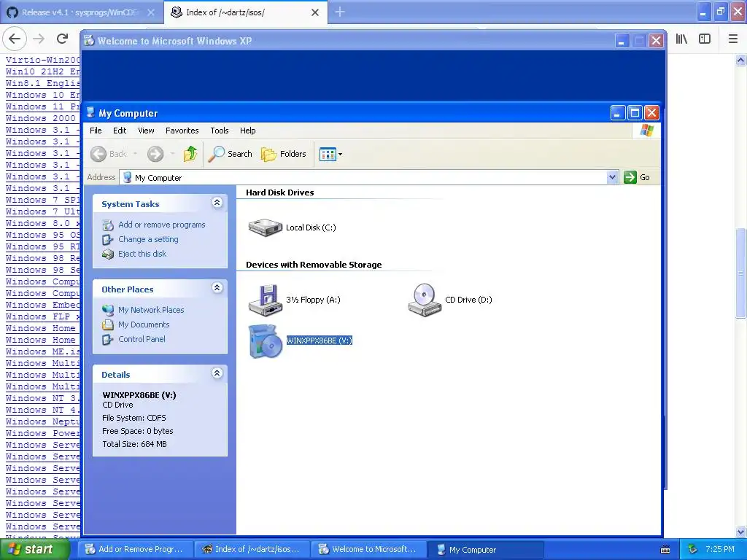
Task: Switch to Welcome to Microsoft taskbar item
Action: coord(368,550)
